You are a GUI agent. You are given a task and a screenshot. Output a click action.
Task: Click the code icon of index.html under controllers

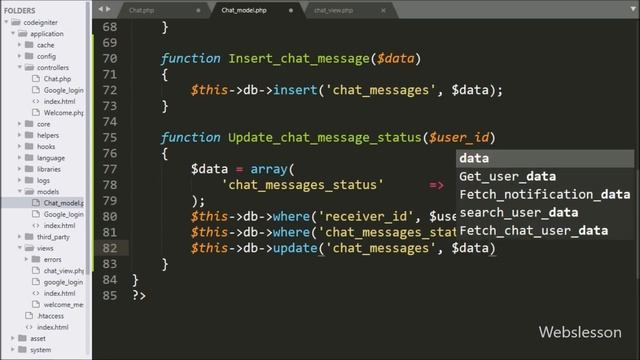coord(36,101)
